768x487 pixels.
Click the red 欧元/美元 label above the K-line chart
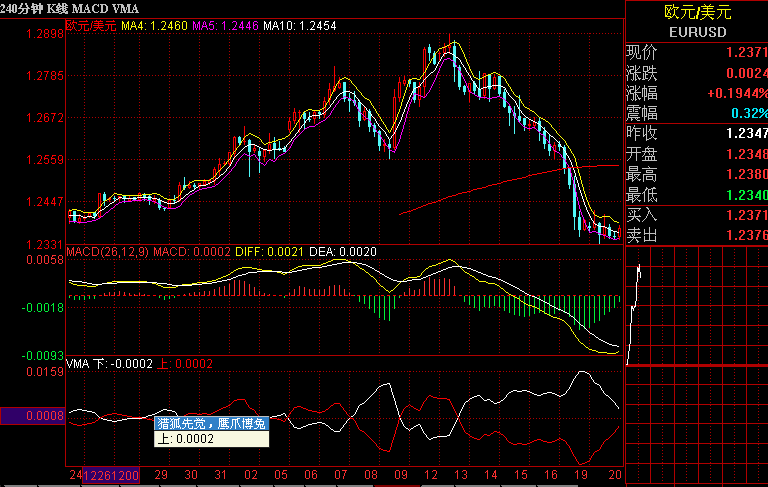click(91, 25)
